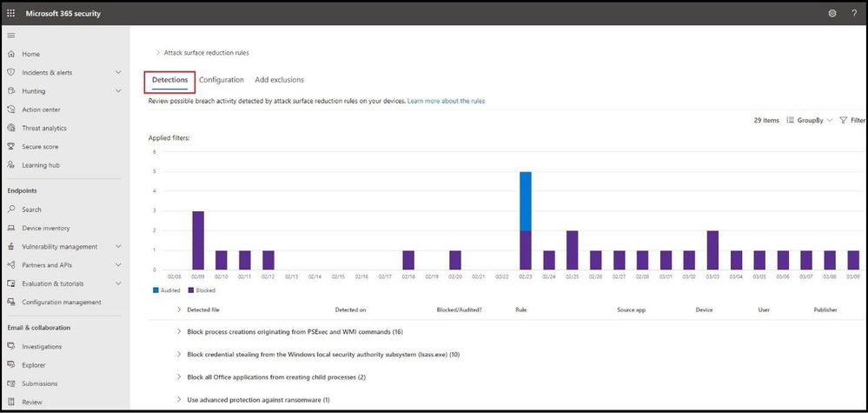Screen dimensions: 868x413
Task: Open the app launcher waffle icon
Action: pos(11,13)
